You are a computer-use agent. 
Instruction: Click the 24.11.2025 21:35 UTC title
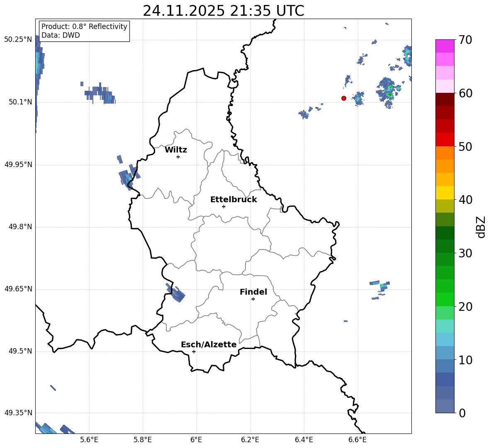(224, 11)
